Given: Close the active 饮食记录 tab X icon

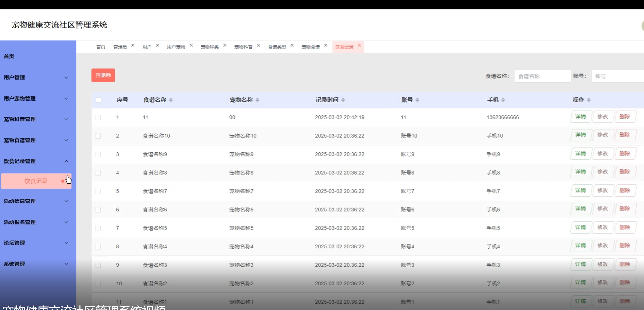Looking at the screenshot, I should (x=359, y=45).
